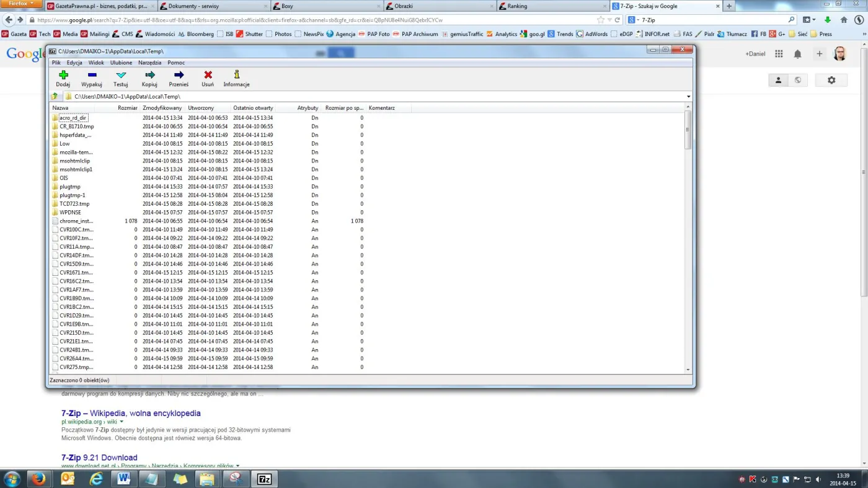Image resolution: width=868 pixels, height=488 pixels.
Task: Click the Dodaj (add) green plus icon
Action: 63,74
